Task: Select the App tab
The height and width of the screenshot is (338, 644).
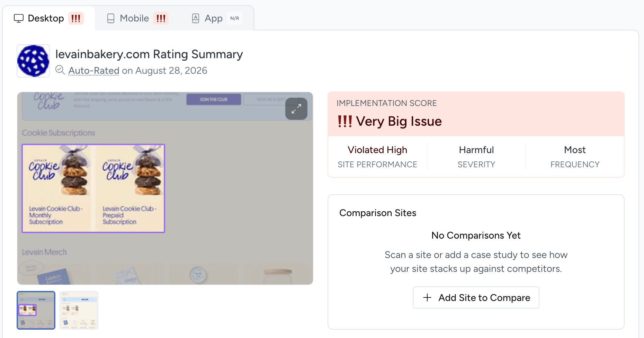Action: (x=217, y=18)
